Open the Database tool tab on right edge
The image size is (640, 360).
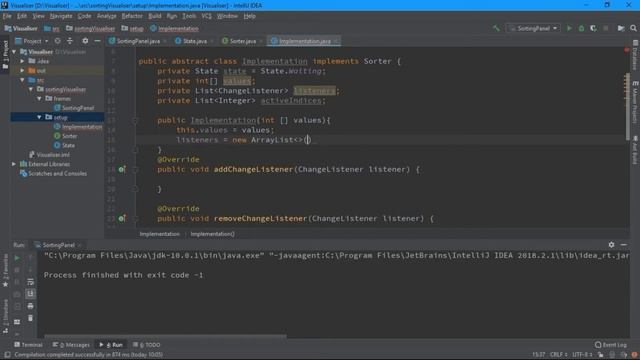635,55
